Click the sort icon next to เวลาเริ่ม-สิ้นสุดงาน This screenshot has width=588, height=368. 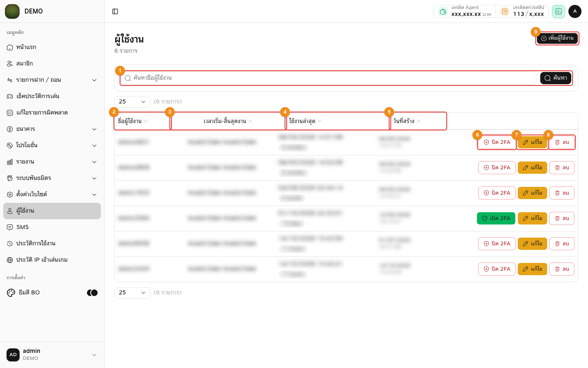pos(250,121)
